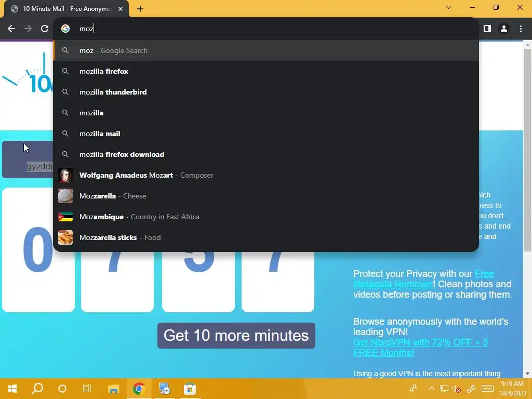
Task: Click the Mozart portrait thumbnail
Action: click(65, 176)
